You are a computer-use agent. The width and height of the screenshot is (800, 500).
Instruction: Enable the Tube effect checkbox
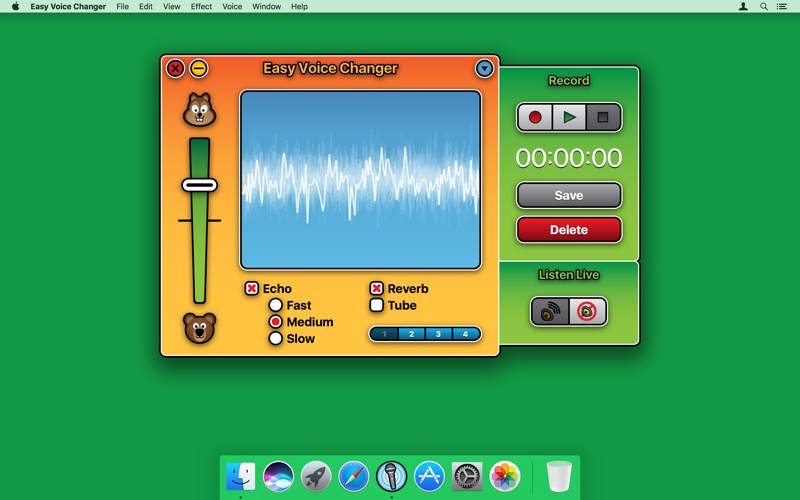pos(377,305)
